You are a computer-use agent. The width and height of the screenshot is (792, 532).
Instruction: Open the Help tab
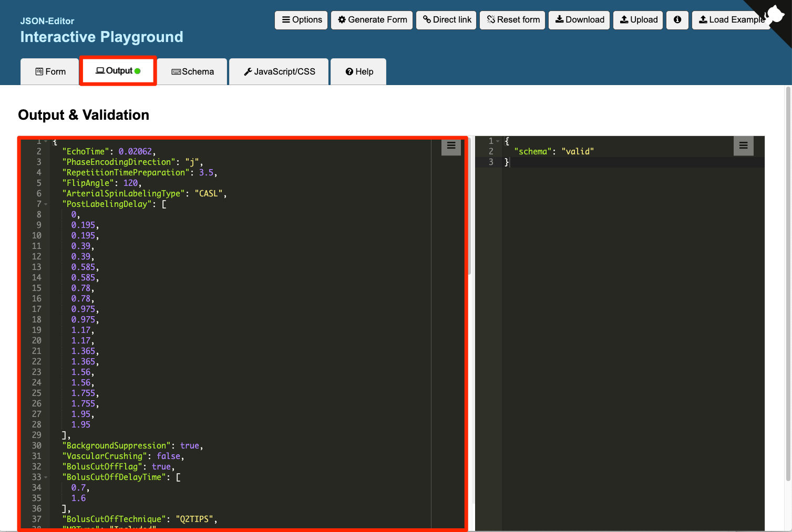click(359, 71)
